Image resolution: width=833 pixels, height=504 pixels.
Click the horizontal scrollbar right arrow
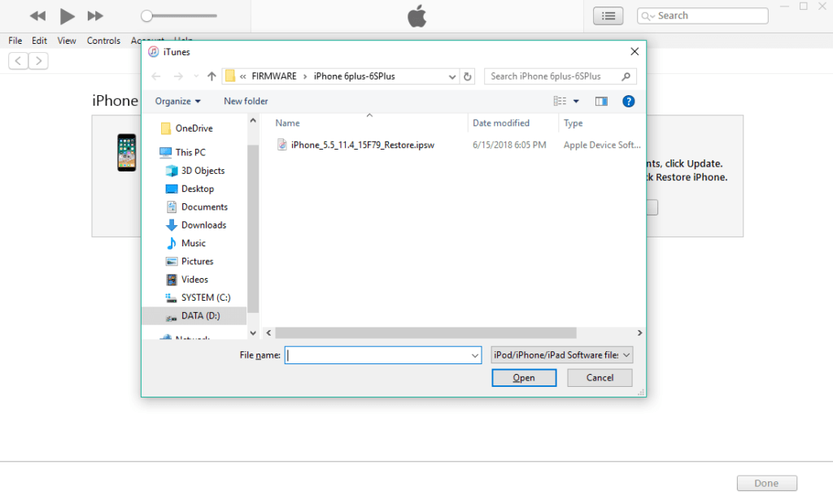pyautogui.click(x=639, y=333)
